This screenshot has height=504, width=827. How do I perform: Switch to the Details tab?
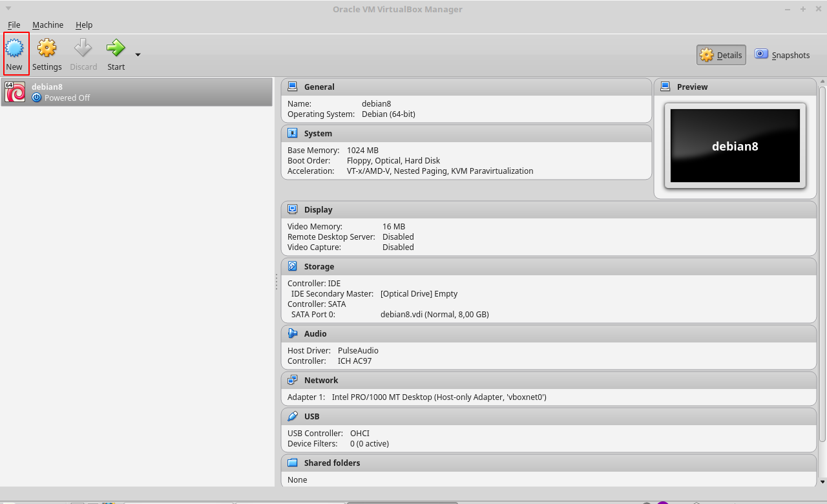tap(720, 55)
